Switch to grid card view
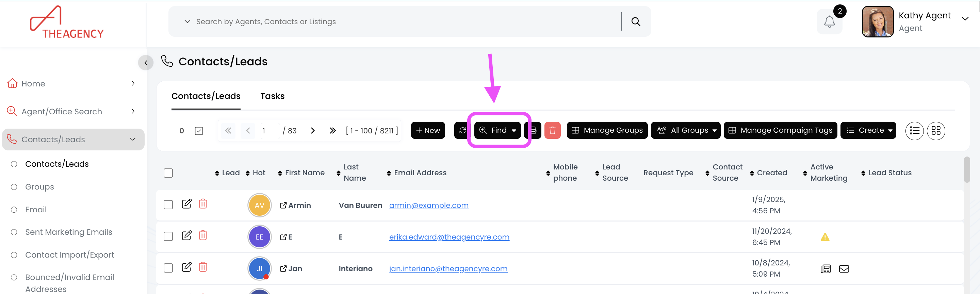 936,131
